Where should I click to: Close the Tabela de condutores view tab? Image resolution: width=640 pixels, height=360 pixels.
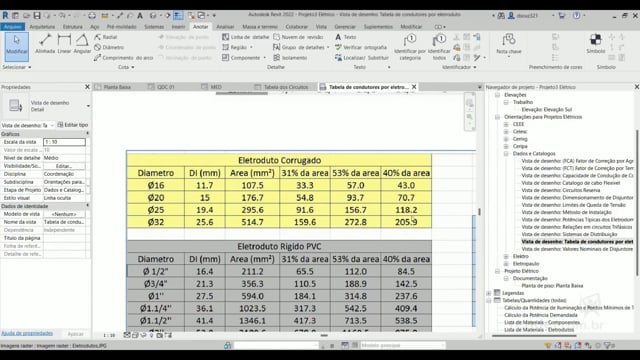click(x=414, y=87)
